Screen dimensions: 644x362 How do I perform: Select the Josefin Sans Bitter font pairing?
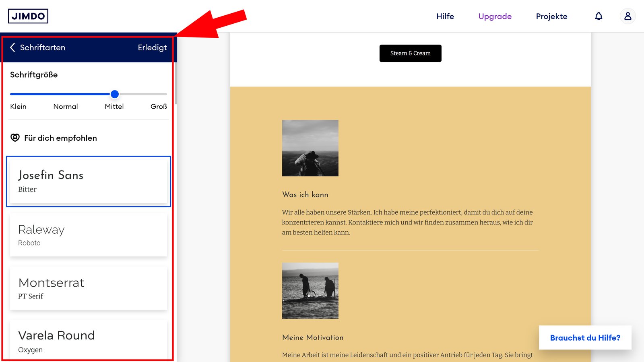tap(88, 181)
